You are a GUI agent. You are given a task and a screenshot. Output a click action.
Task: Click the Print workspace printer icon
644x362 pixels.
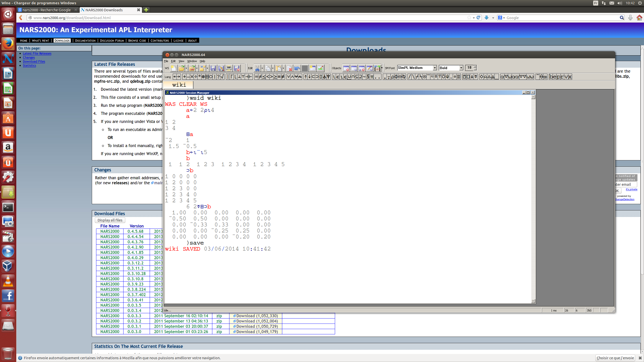(x=229, y=68)
